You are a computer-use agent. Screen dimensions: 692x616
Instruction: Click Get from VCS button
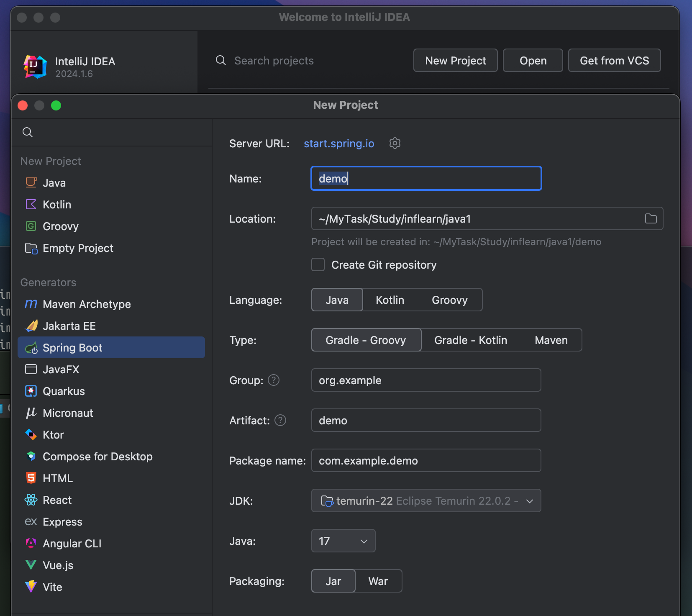[x=614, y=60]
